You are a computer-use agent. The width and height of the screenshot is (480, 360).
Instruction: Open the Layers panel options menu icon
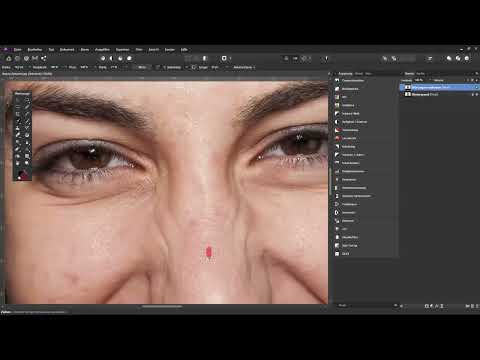(x=477, y=74)
